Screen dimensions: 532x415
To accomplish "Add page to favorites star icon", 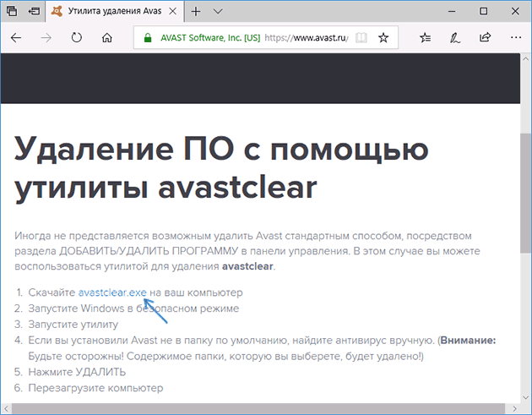I will coord(383,38).
